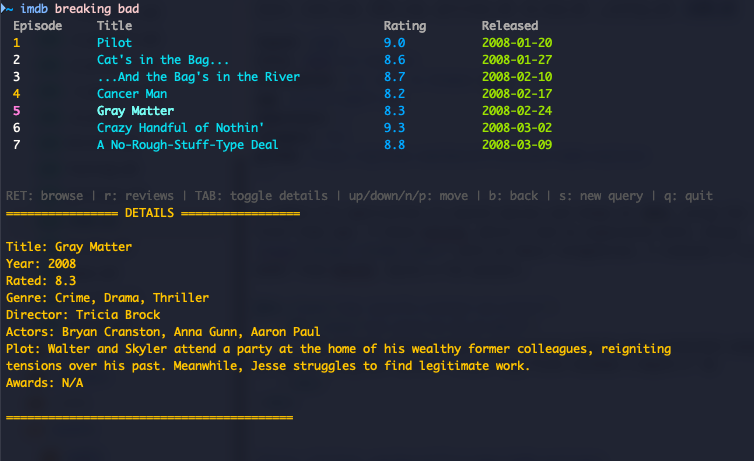This screenshot has width=754, height=461.
Task: Click the 9.3 rating value
Action: click(394, 128)
